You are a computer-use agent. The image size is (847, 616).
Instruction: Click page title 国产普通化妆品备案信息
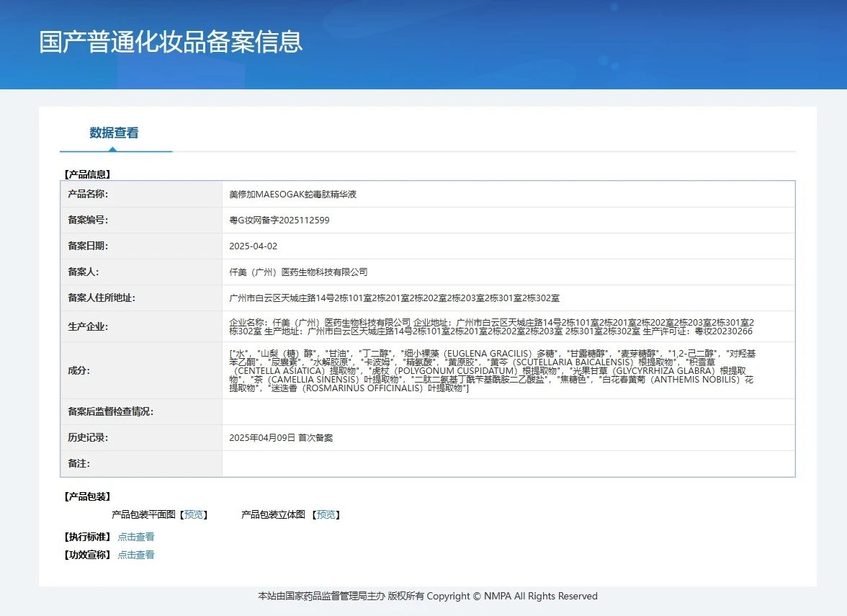pos(171,42)
